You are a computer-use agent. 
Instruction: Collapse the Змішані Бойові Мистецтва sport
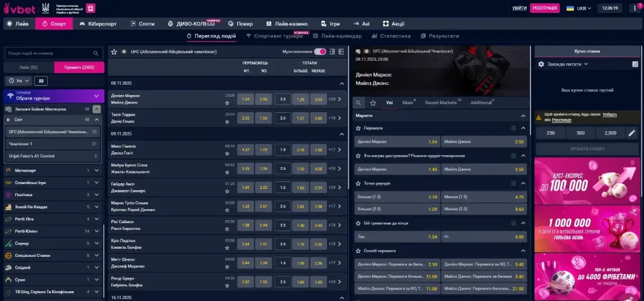(96, 109)
